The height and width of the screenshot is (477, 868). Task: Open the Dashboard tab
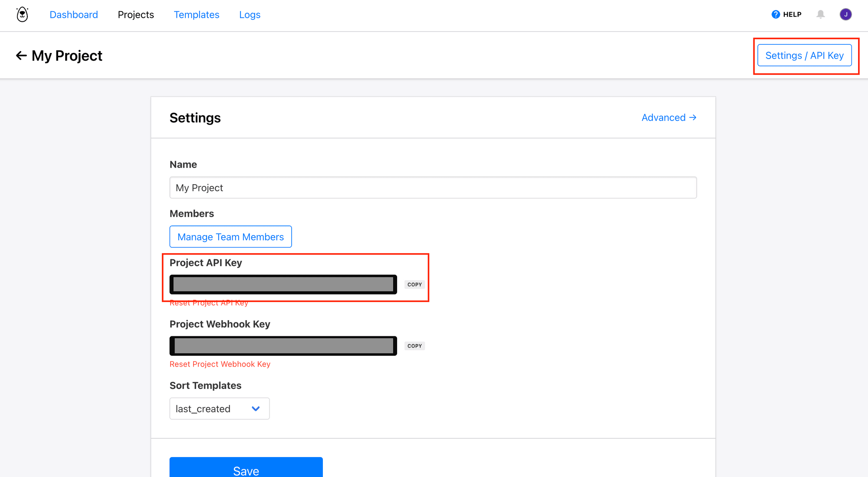tap(74, 15)
